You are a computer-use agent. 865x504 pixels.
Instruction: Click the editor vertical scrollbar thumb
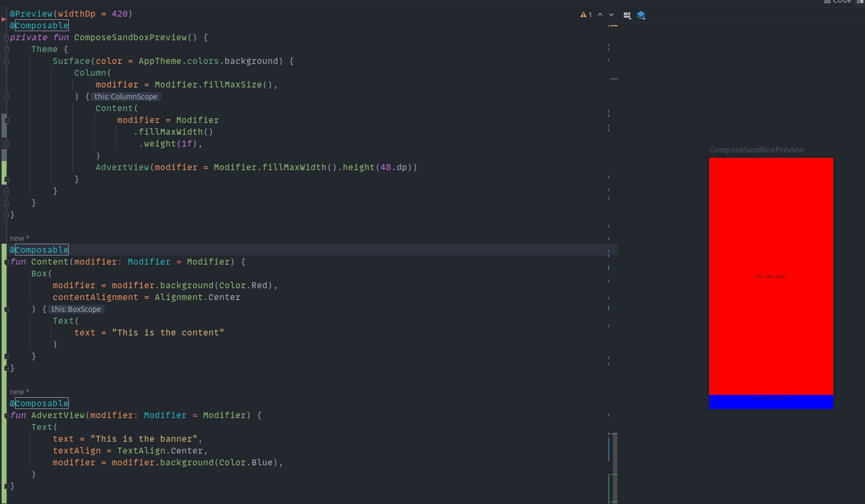point(615,467)
